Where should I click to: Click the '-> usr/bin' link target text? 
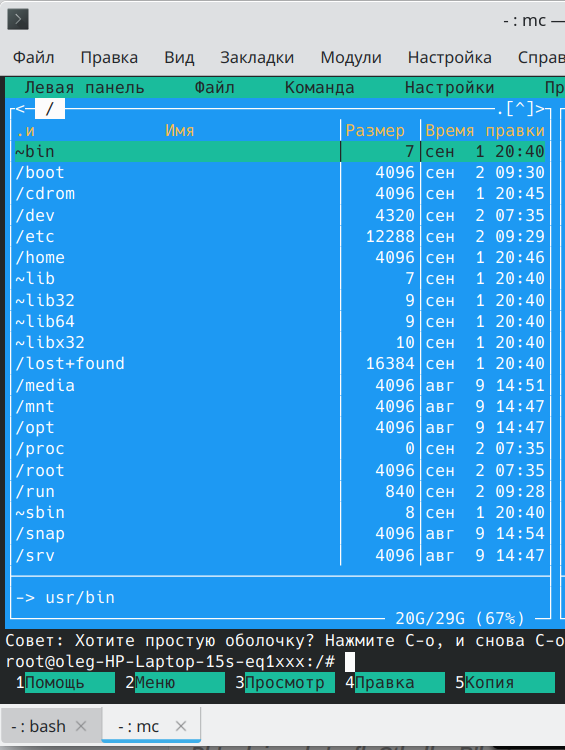coord(65,597)
